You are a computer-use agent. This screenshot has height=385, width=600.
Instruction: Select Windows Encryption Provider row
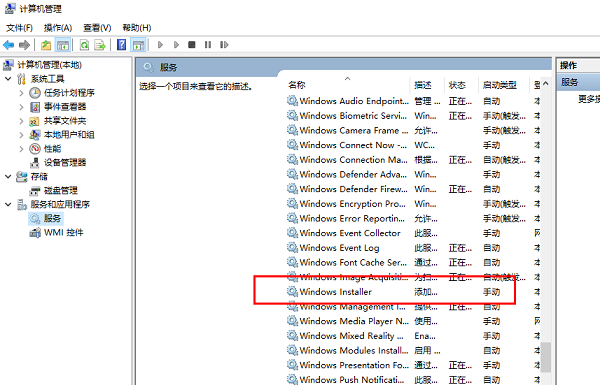pyautogui.click(x=412, y=204)
